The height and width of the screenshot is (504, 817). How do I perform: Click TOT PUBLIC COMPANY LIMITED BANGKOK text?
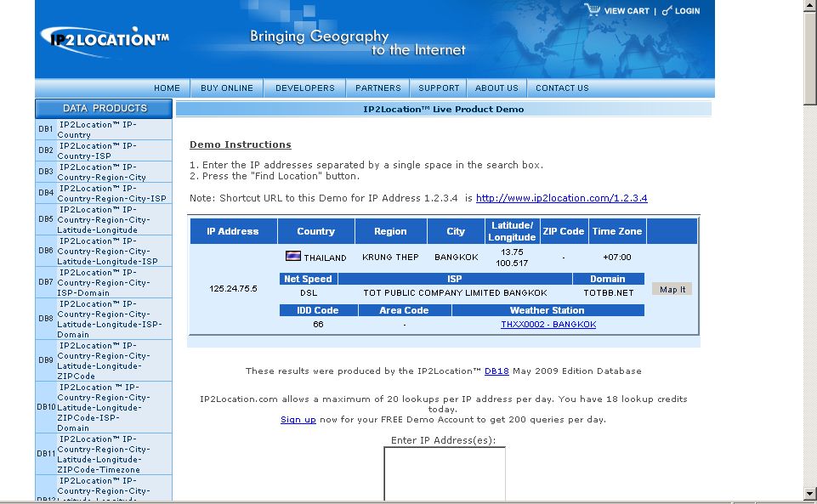tap(455, 292)
